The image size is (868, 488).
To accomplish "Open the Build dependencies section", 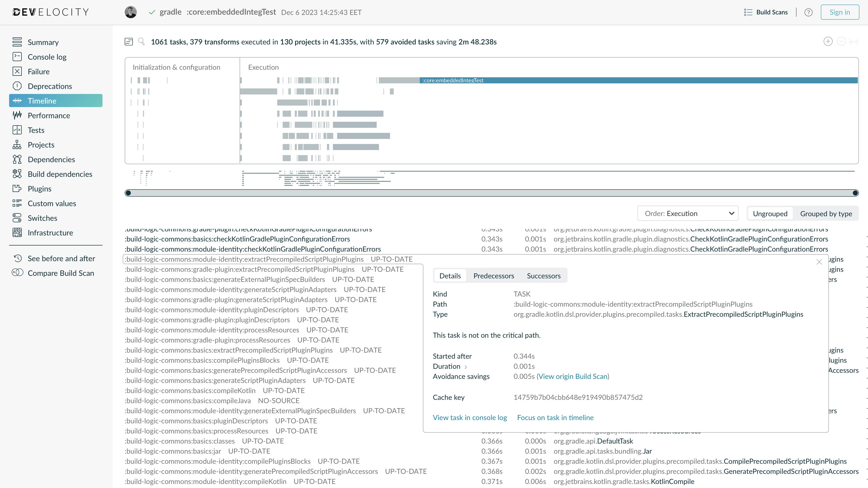I will click(60, 174).
